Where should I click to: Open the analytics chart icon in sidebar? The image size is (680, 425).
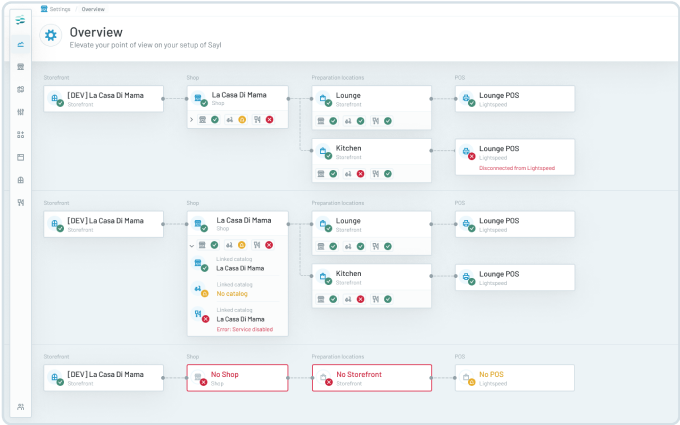click(x=20, y=45)
